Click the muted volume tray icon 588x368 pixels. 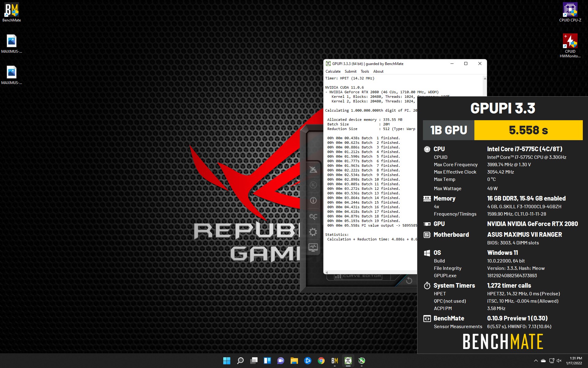click(x=559, y=361)
